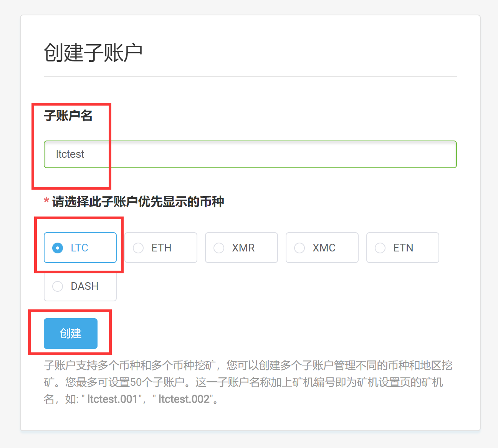The width and height of the screenshot is (498, 448).
Task: Select the ETN radio button circle
Action: tap(380, 248)
